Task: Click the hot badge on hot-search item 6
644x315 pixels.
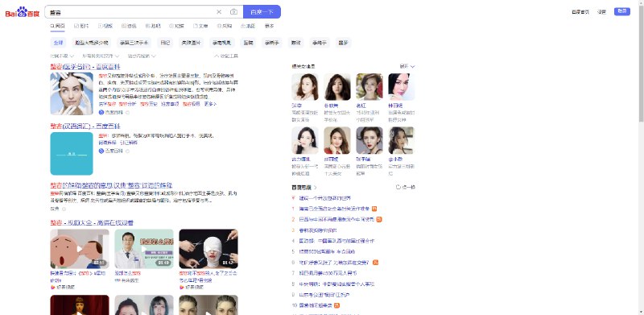Action: point(375,263)
